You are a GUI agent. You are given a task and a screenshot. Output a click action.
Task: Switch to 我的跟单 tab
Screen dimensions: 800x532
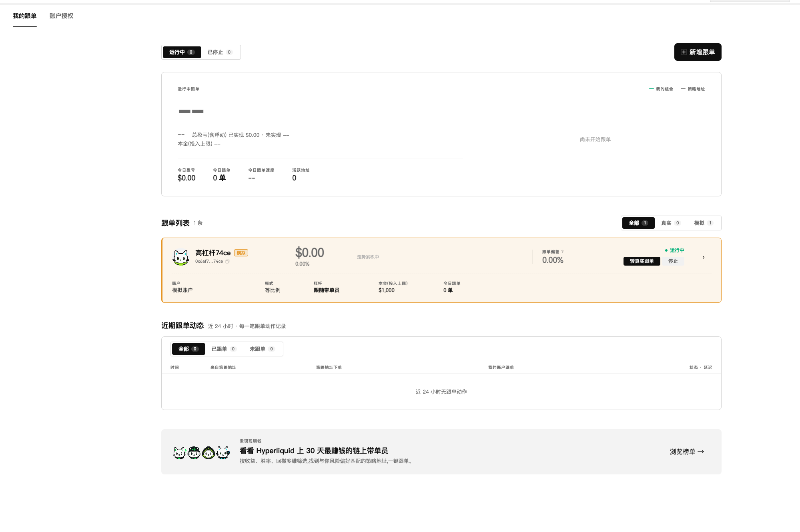click(x=24, y=16)
